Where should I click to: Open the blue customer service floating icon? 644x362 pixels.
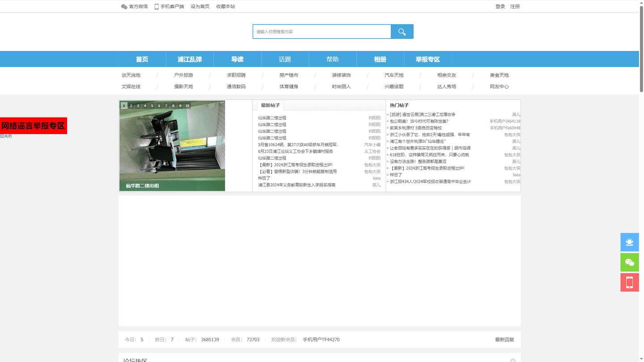630,242
